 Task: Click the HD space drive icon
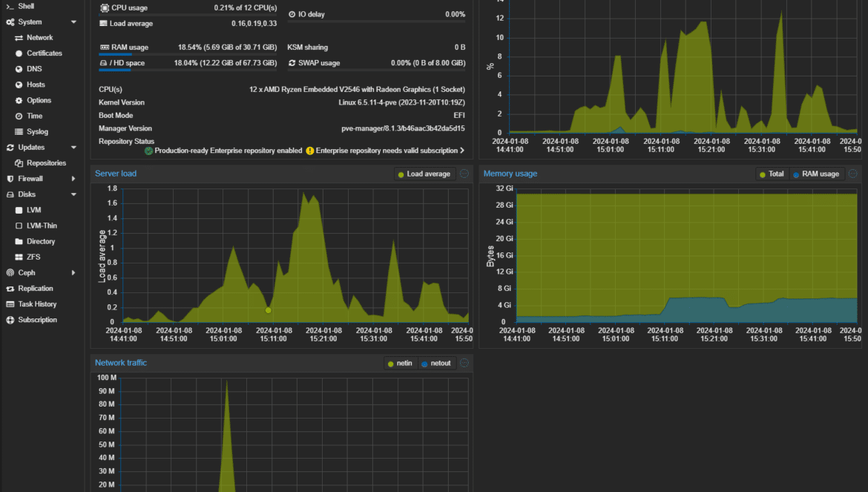(103, 63)
